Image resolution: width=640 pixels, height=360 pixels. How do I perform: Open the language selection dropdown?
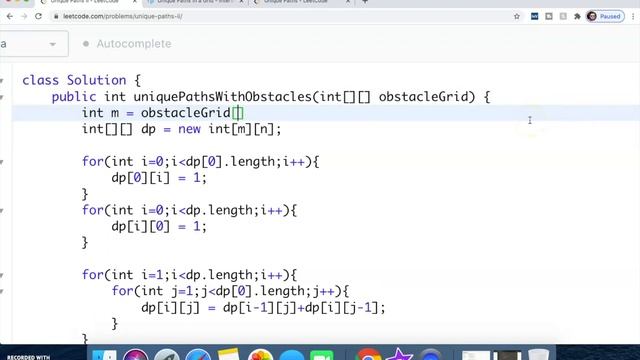[x=33, y=44]
